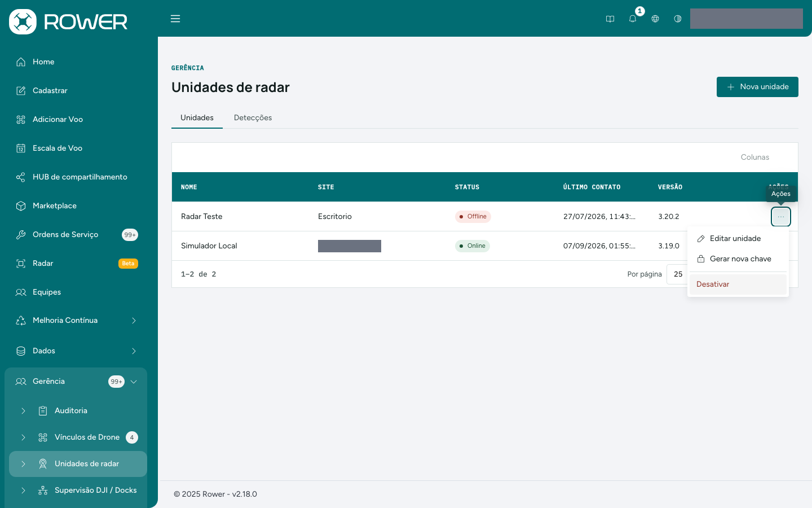The image size is (812, 508).
Task: Open Adicionar Voo in the sidebar
Action: (x=76, y=120)
